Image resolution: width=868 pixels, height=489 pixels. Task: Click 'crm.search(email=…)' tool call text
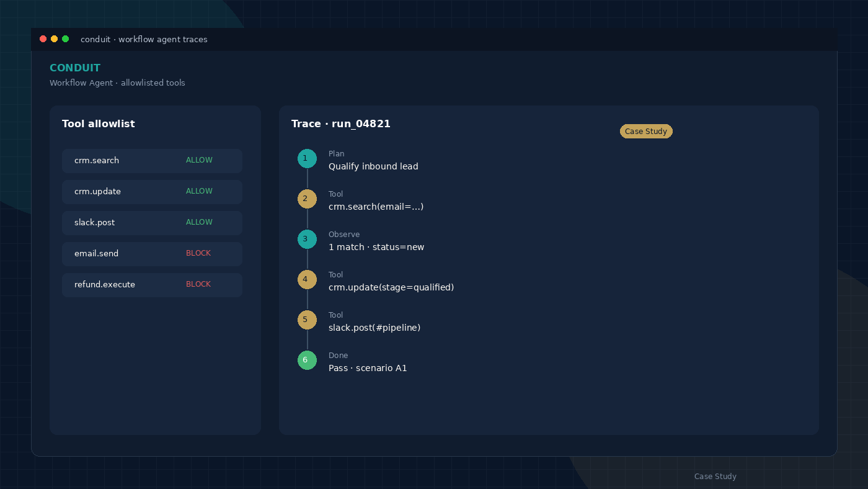[376, 207]
